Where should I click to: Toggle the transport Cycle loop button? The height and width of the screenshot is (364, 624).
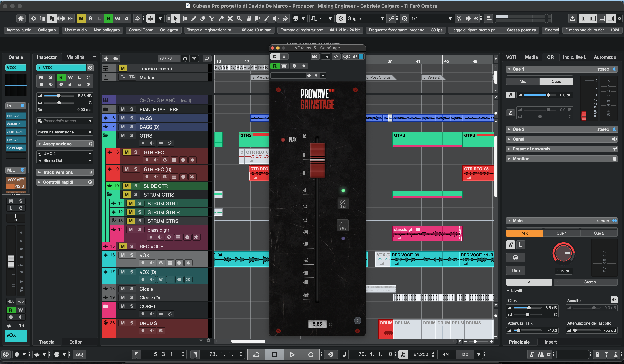point(256,355)
